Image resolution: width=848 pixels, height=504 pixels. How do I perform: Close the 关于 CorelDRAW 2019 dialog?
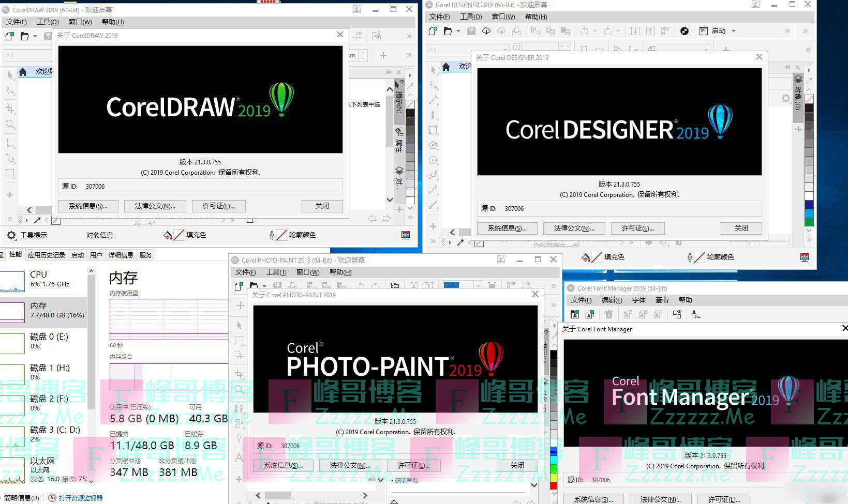click(340, 35)
